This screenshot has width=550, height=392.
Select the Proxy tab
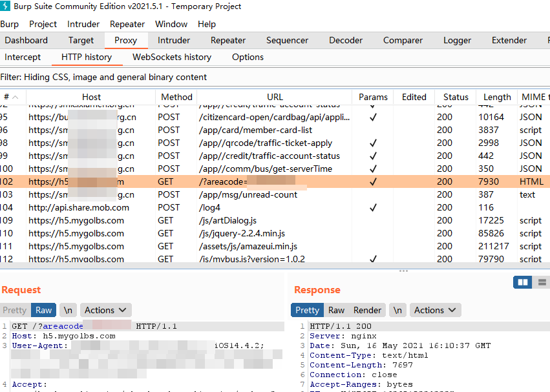[125, 40]
